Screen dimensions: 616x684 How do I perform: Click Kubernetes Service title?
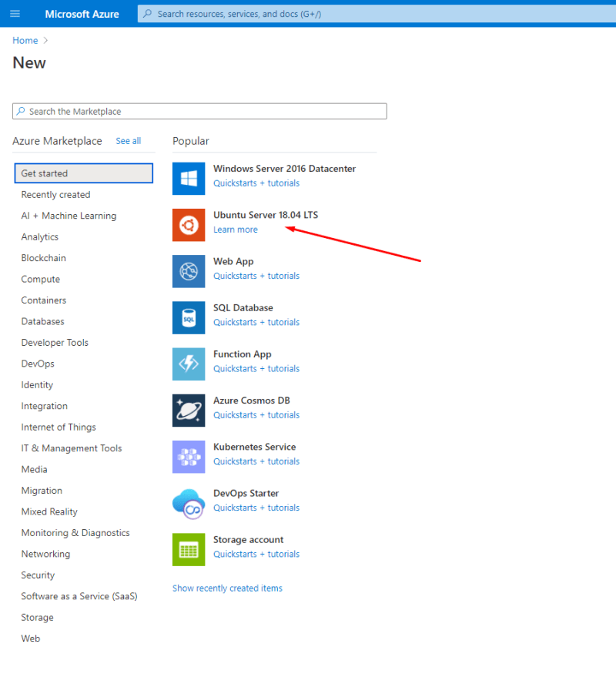[x=255, y=447]
